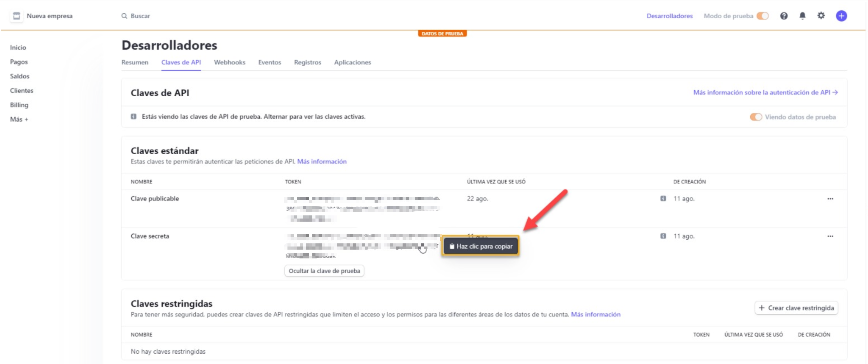Click Más información link under Claves estándar
The width and height of the screenshot is (868, 364).
322,161
